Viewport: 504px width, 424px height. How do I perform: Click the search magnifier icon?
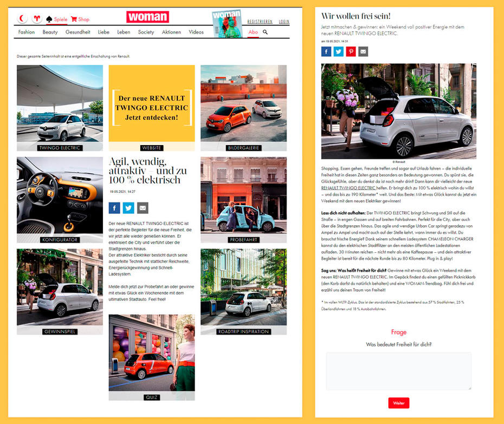click(x=265, y=32)
